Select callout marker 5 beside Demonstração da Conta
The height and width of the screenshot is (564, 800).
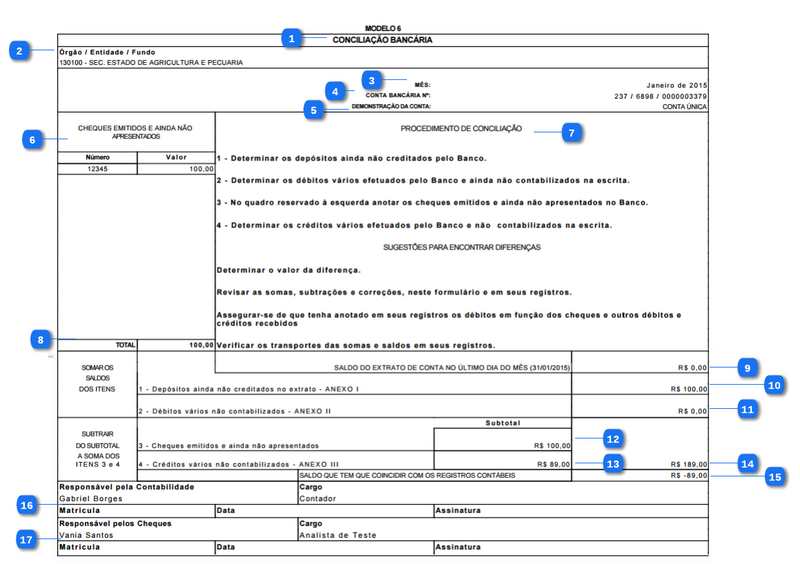pyautogui.click(x=315, y=110)
